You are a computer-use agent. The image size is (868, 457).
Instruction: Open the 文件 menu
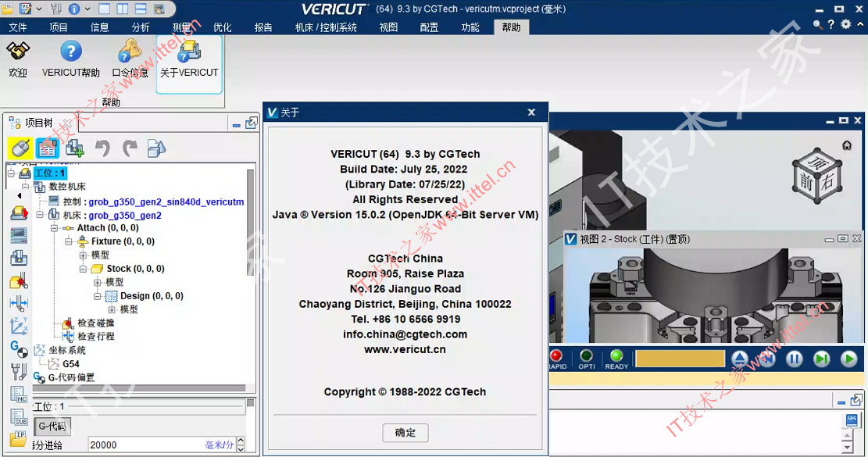click(x=18, y=27)
